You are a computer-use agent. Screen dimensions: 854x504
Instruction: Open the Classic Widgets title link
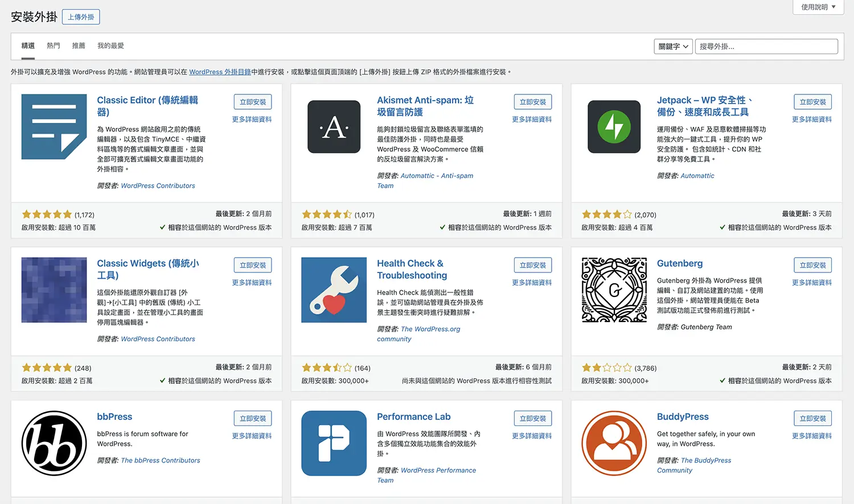[148, 269]
